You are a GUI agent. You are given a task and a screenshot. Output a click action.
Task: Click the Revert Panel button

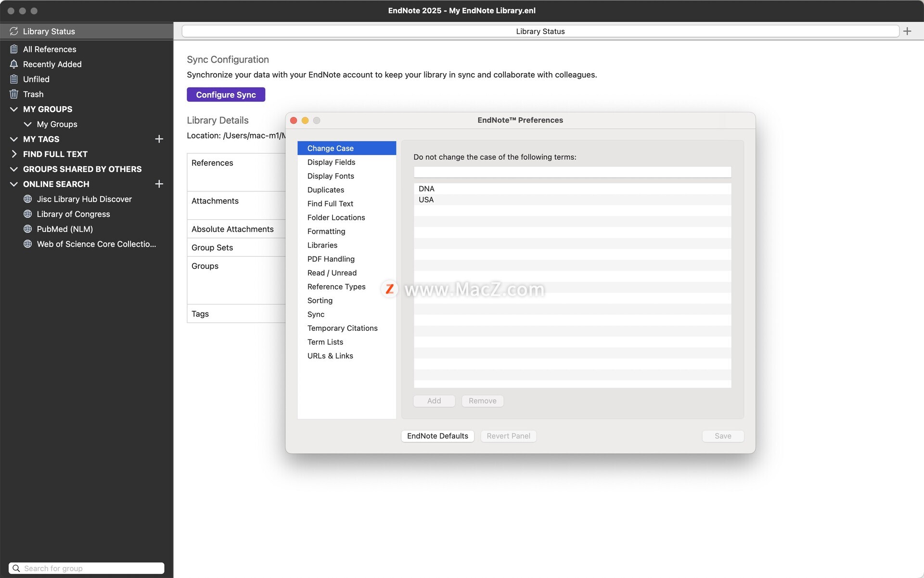[x=508, y=436]
